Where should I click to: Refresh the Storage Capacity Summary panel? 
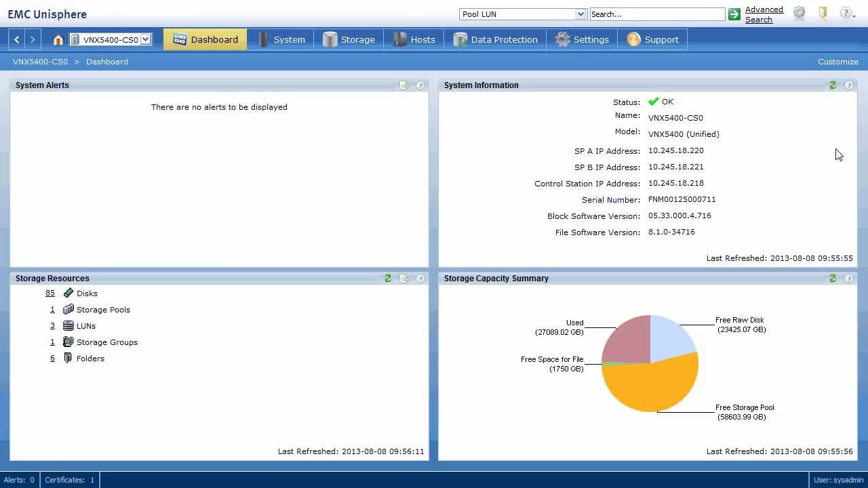click(x=833, y=279)
